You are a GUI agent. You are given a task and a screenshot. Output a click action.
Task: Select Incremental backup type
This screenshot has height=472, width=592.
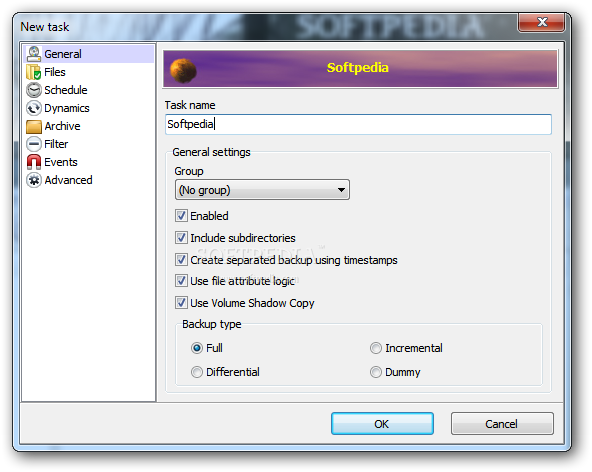point(376,348)
